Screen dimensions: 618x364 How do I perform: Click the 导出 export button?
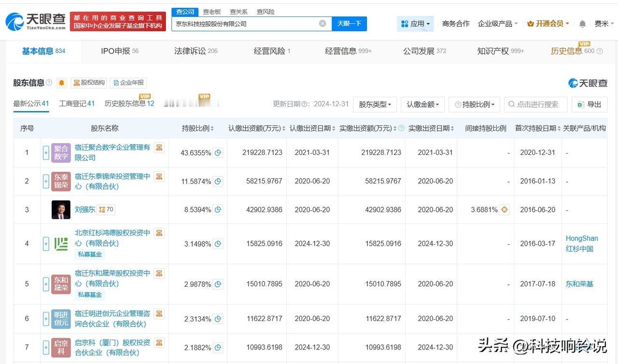(x=589, y=104)
